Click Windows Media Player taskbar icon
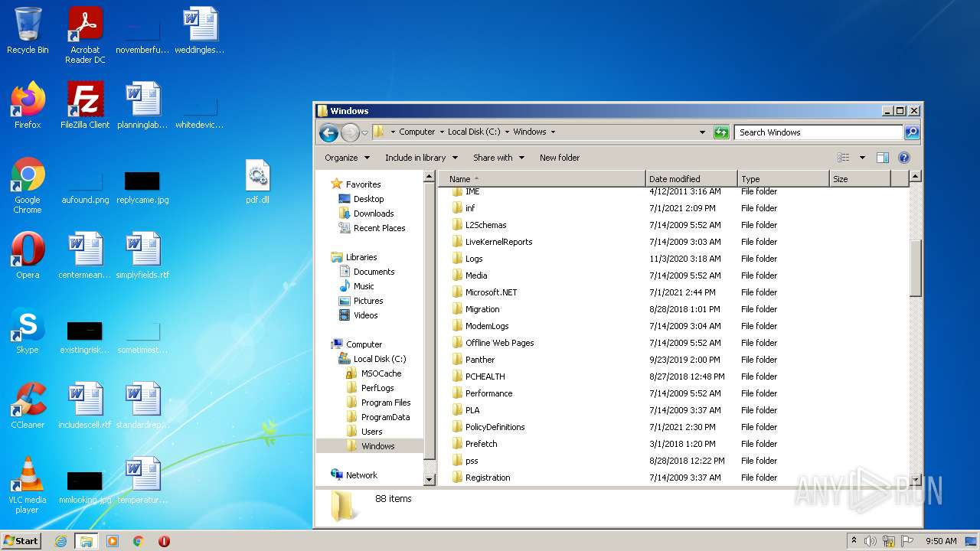Screen dimensions: 980x551 pyautogui.click(x=113, y=541)
